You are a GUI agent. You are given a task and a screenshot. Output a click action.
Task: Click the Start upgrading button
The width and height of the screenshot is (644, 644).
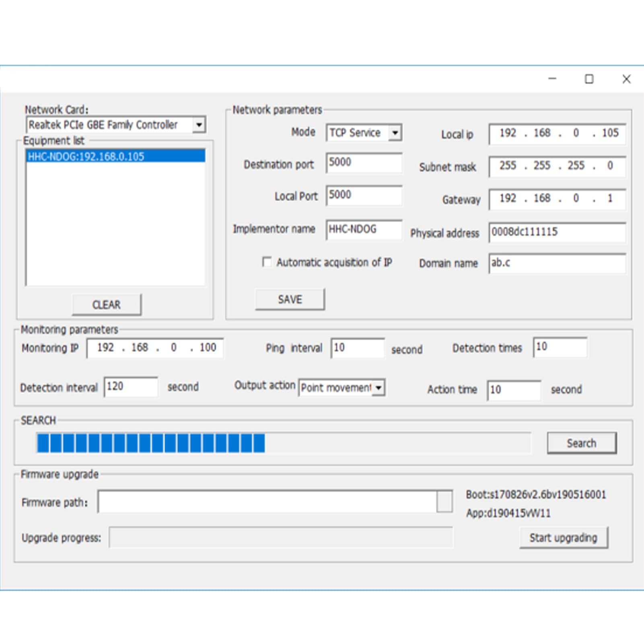[x=564, y=538]
